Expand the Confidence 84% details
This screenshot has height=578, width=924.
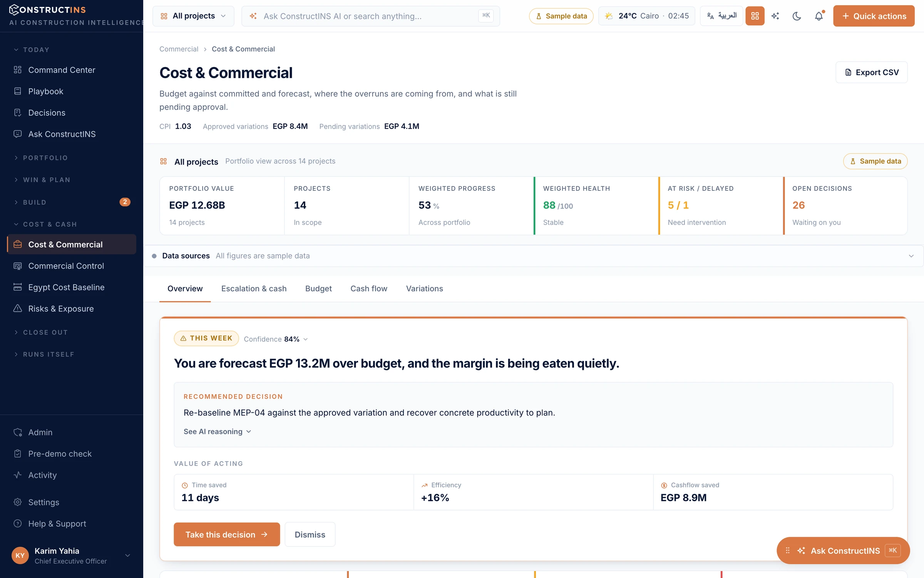276,339
